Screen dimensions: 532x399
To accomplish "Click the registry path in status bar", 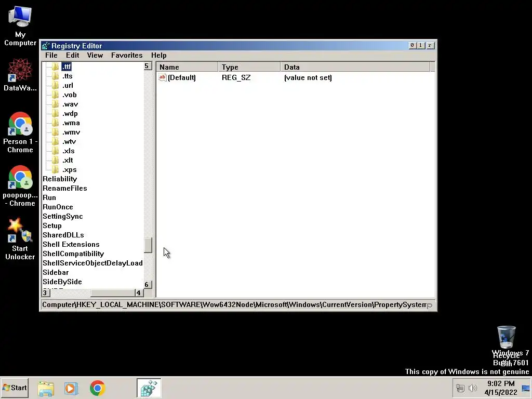I will point(234,304).
